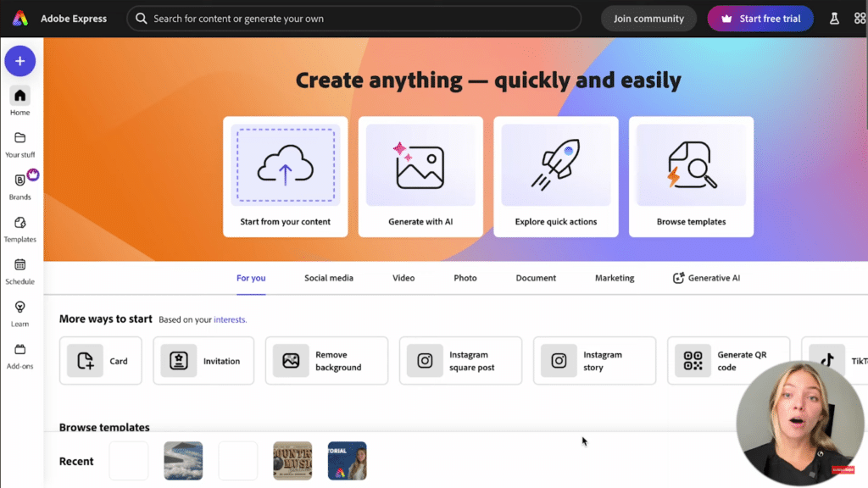Click the Recent label
This screenshot has width=868, height=488.
(x=76, y=461)
